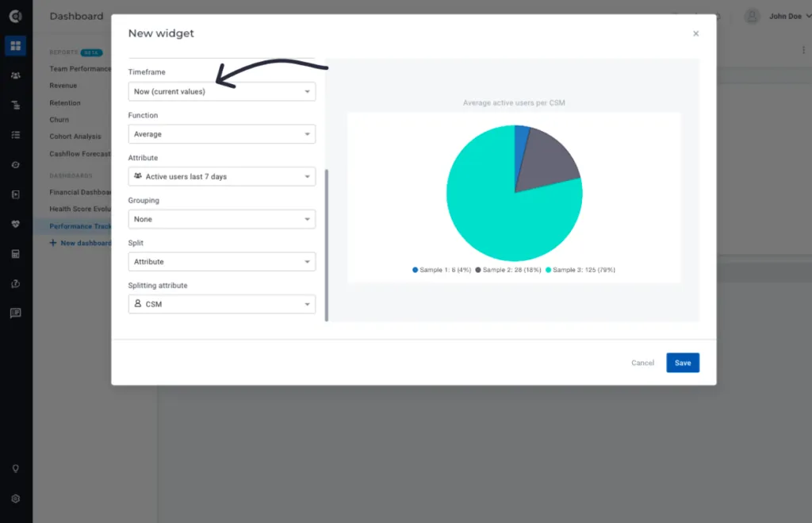This screenshot has width=812, height=523.
Task: Open the task list icon in sidebar
Action: 16,135
